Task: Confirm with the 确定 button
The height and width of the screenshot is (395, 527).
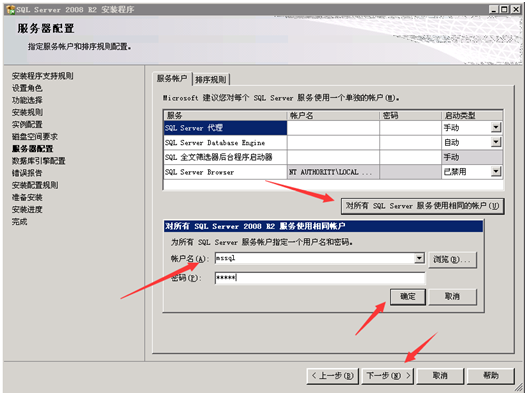Action: (x=408, y=297)
